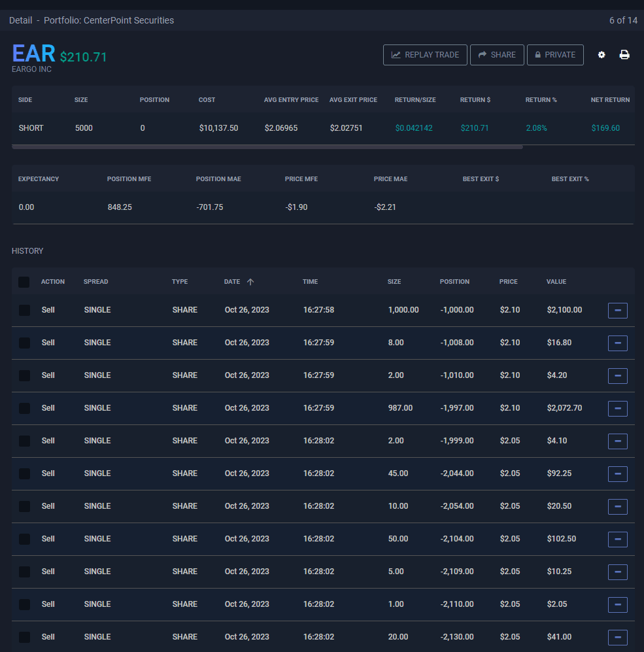Click the Expectancy value 0.00
Viewport: 644px width, 652px height.
coord(26,207)
